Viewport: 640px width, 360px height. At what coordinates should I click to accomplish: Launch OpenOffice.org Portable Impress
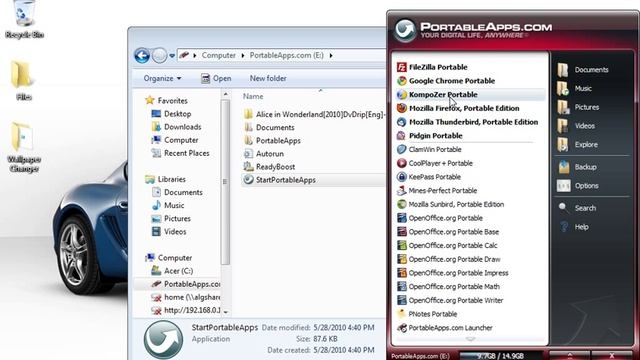[x=453, y=273]
